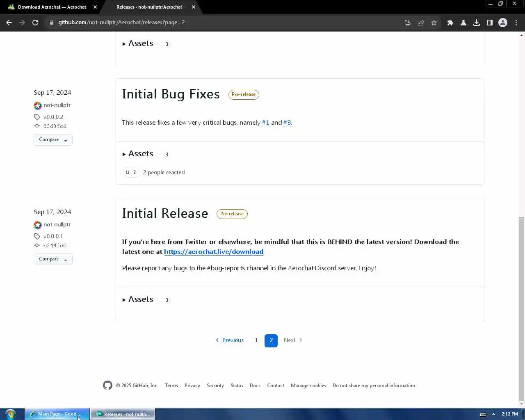Go to page 1 of releases
525x420 pixels.
pos(256,340)
